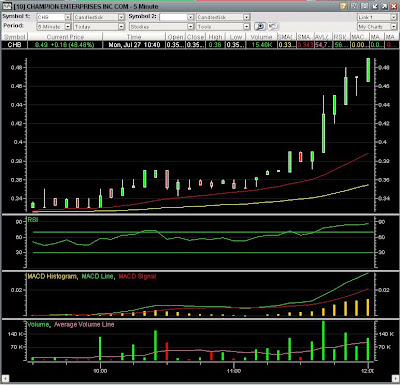Open the Link 1 dropdown
Viewport: 400px width, 385px height.
pos(394,17)
